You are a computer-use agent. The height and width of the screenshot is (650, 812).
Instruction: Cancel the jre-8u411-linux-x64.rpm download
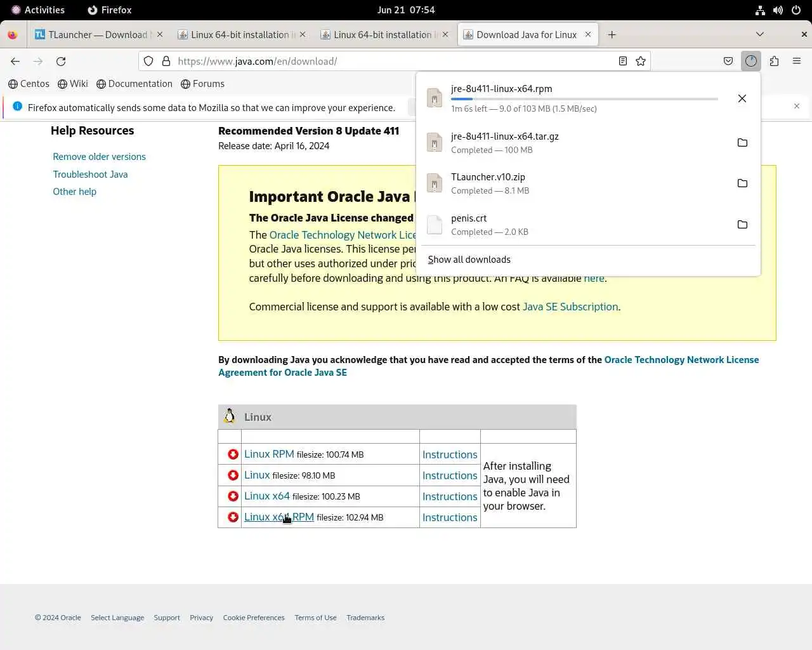coord(742,98)
